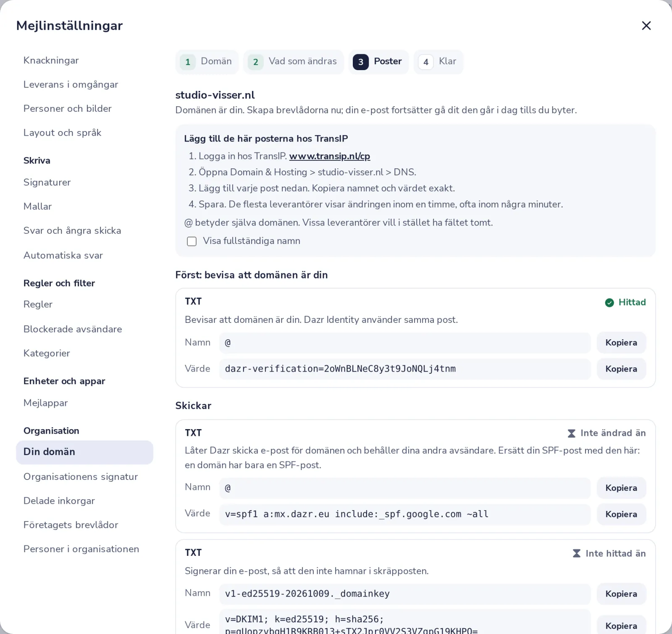This screenshot has height=634, width=672.
Task: Open Mallar in the sidebar
Action: tap(84, 206)
